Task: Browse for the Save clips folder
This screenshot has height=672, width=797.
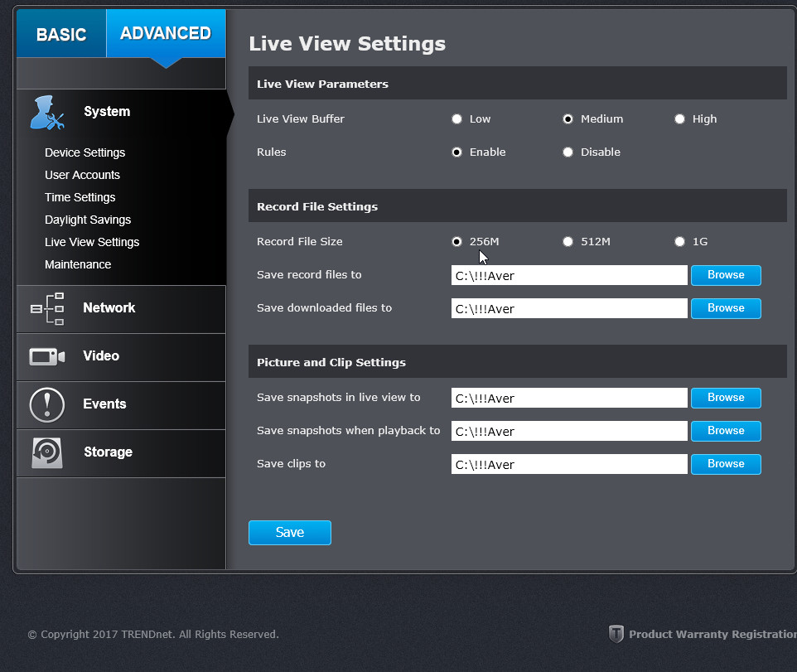Action: [726, 464]
